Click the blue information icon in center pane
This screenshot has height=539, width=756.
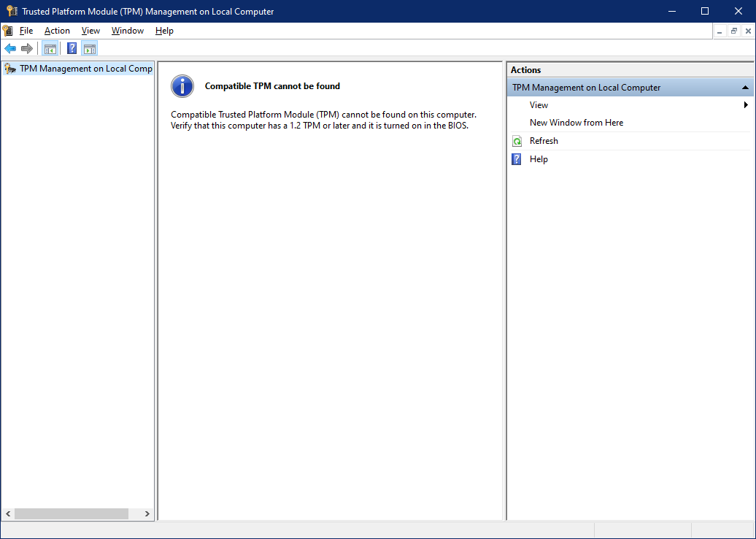click(182, 86)
